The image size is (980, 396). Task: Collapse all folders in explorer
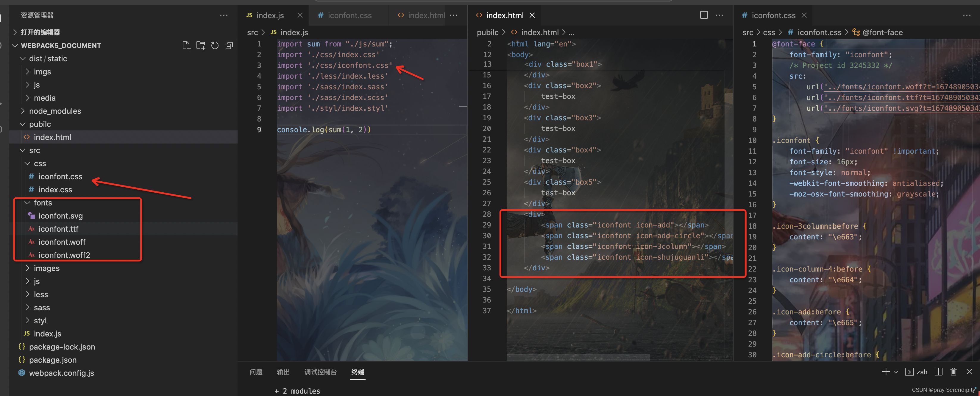click(x=229, y=46)
